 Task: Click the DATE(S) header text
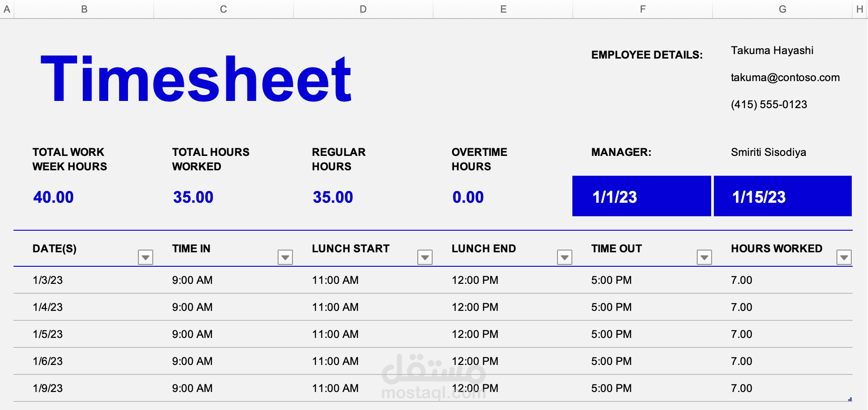pos(55,249)
